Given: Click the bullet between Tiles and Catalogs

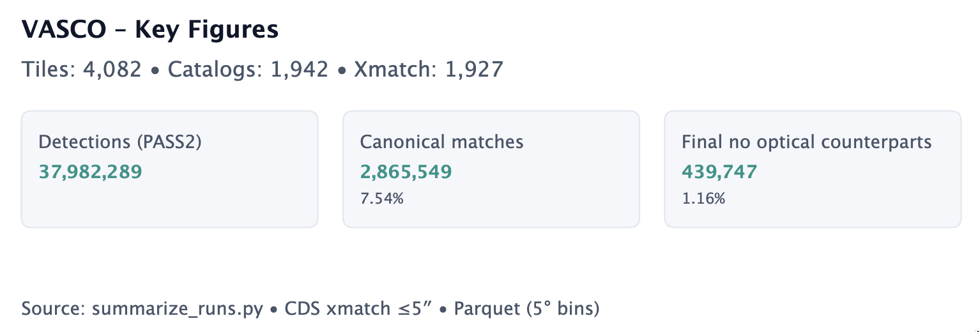Looking at the screenshot, I should pyautogui.click(x=155, y=70).
